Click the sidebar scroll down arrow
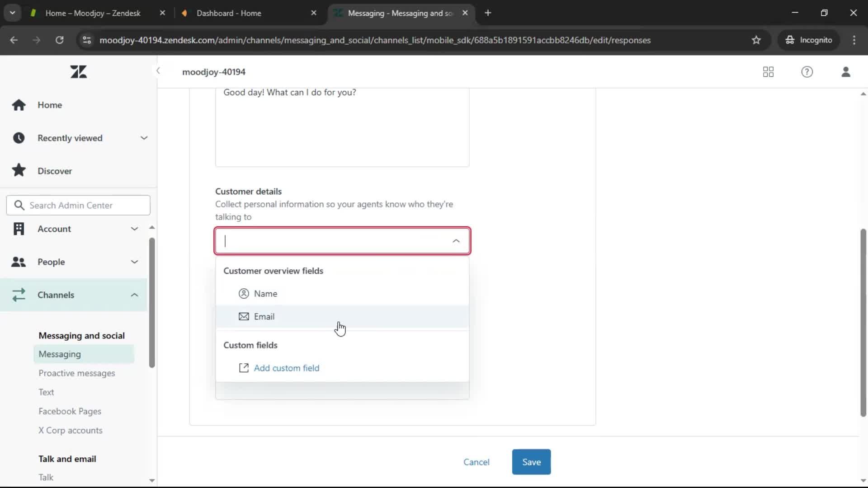This screenshot has height=488, width=868. (x=152, y=481)
